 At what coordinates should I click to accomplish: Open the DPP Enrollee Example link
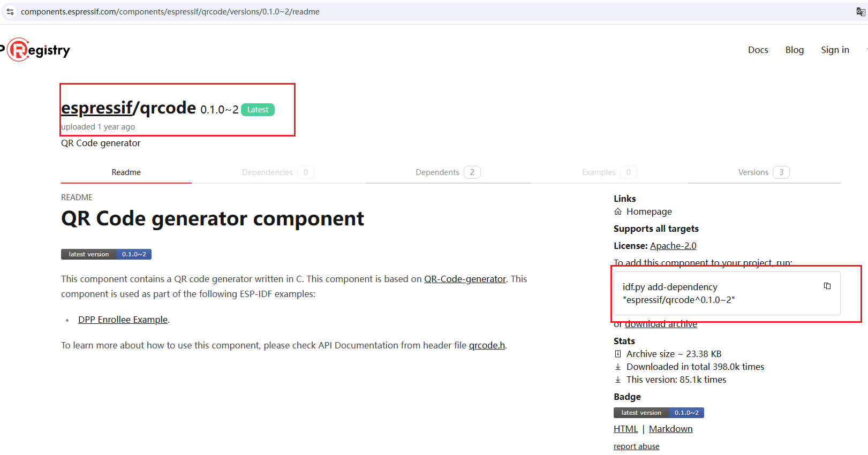click(x=123, y=320)
